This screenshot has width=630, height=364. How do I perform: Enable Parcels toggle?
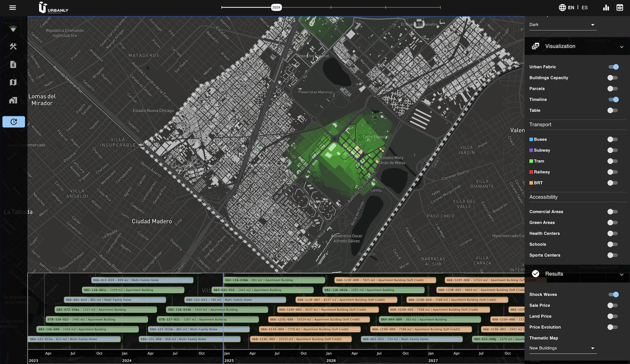point(612,89)
